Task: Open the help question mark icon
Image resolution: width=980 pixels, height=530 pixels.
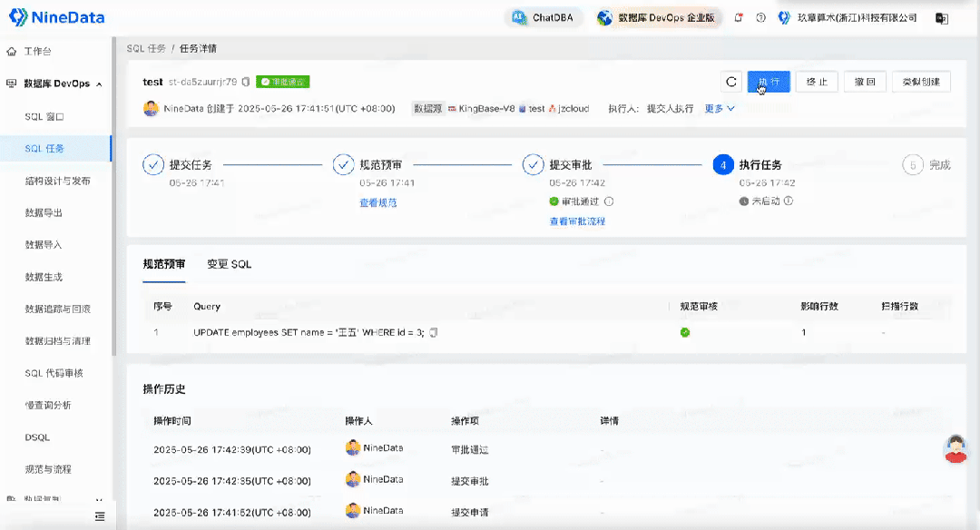Action: (x=760, y=17)
